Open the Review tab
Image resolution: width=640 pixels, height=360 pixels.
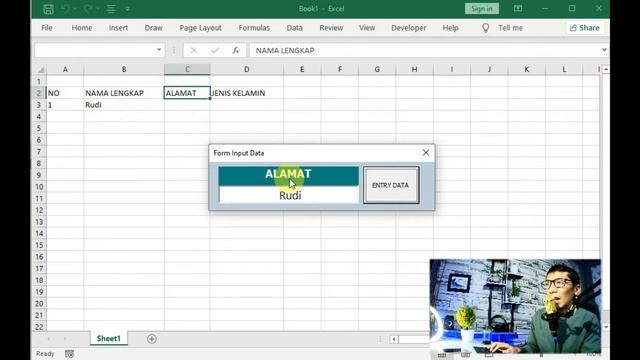click(x=331, y=28)
